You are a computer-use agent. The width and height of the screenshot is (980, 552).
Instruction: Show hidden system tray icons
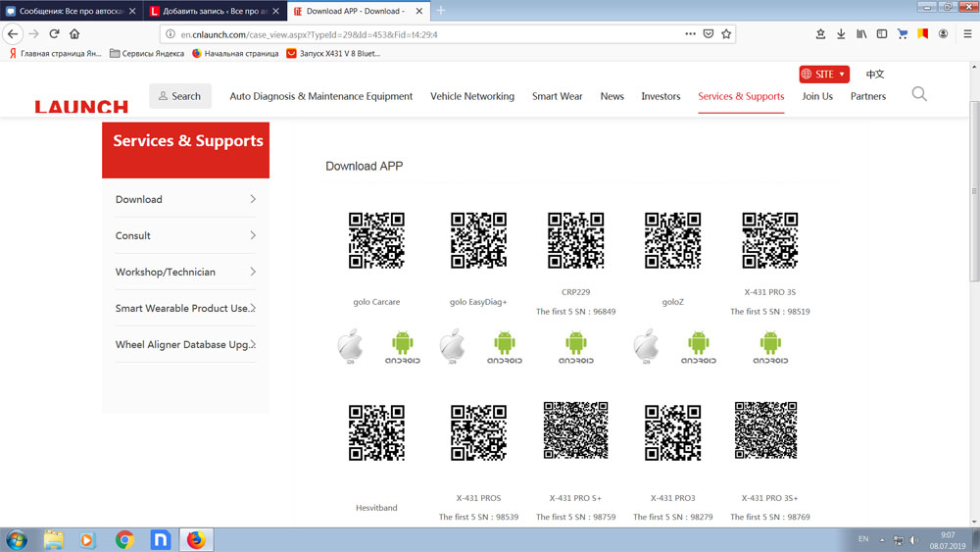coord(882,539)
